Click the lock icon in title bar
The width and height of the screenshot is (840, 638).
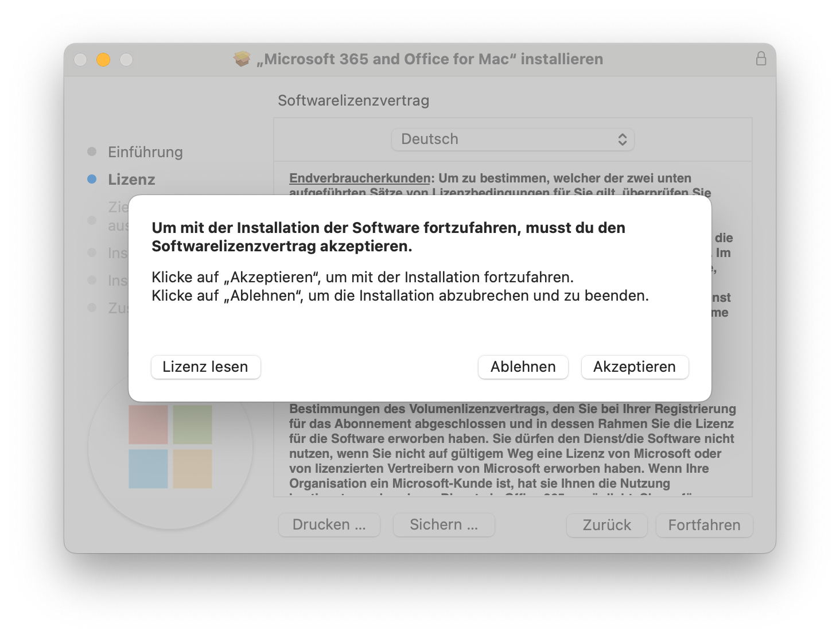(761, 59)
